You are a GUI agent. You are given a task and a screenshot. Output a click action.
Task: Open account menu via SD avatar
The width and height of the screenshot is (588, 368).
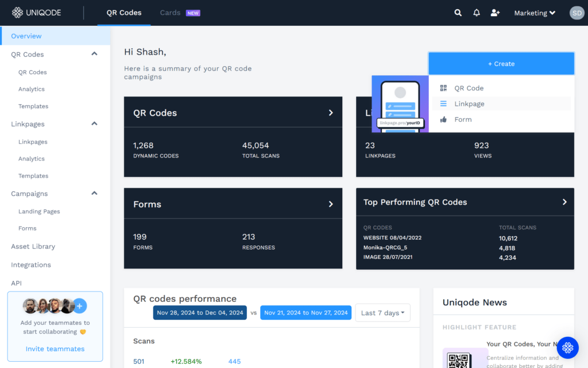pyautogui.click(x=577, y=12)
